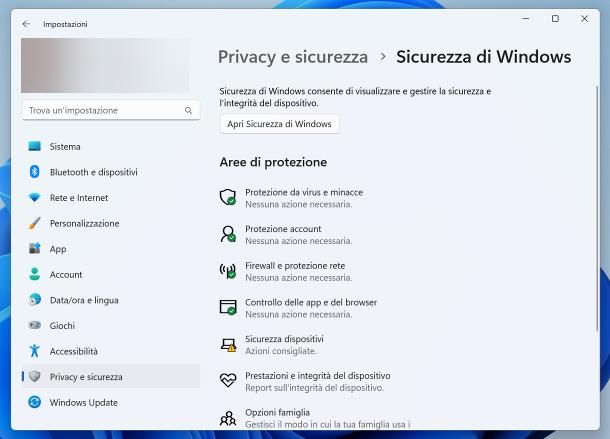Click Report sull'integrità del dispositivo text

click(x=314, y=388)
